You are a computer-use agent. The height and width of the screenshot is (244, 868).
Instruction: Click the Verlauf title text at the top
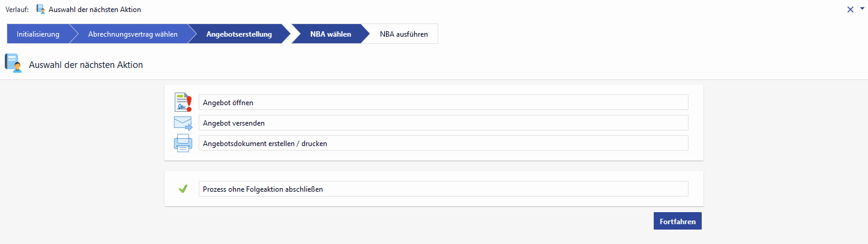click(95, 10)
